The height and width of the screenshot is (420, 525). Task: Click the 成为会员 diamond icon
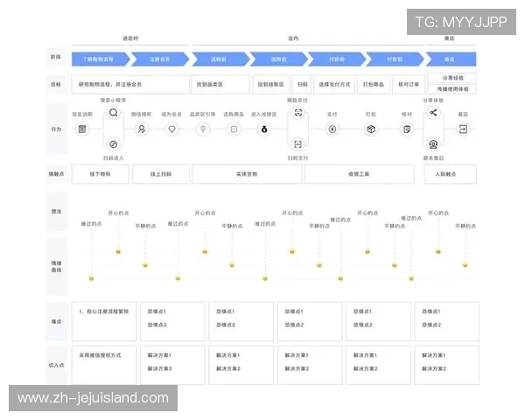click(x=171, y=129)
